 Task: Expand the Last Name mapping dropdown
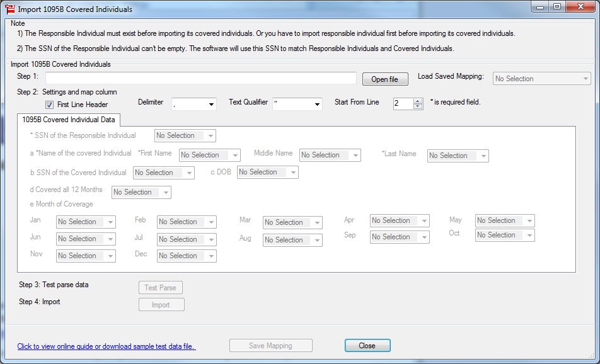[x=458, y=156]
